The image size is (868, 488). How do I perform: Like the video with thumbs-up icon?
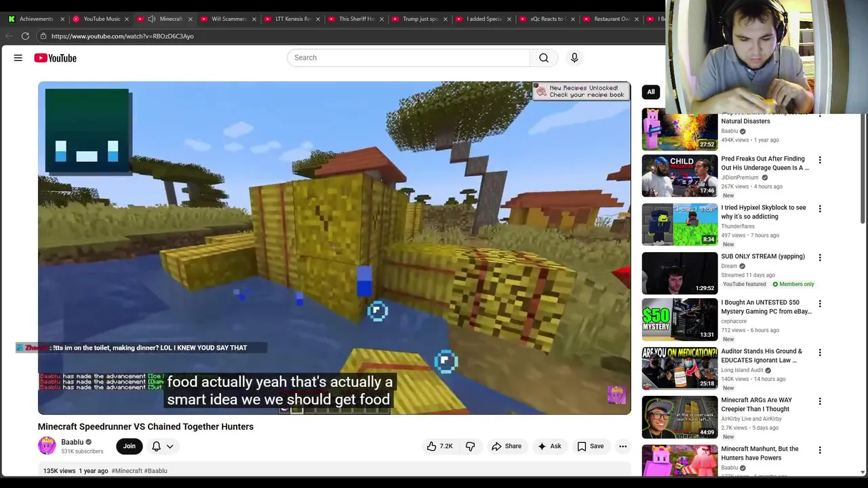439,446
